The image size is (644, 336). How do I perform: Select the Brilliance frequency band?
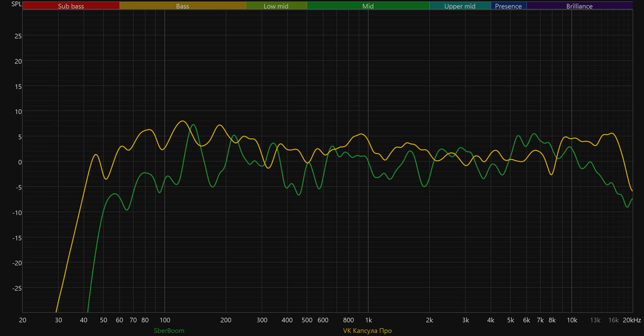click(580, 6)
